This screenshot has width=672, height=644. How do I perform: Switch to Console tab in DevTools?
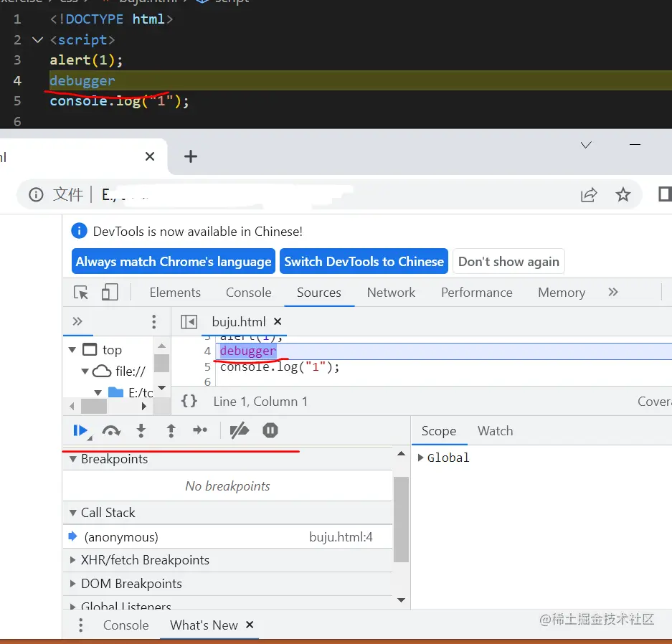[249, 293]
